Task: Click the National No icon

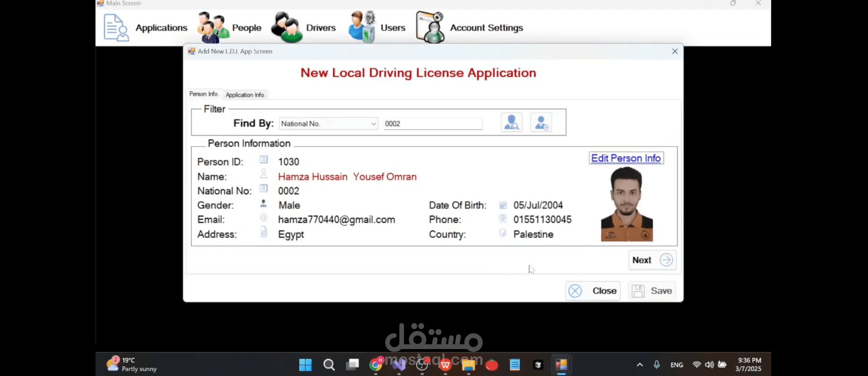Action: click(x=264, y=188)
